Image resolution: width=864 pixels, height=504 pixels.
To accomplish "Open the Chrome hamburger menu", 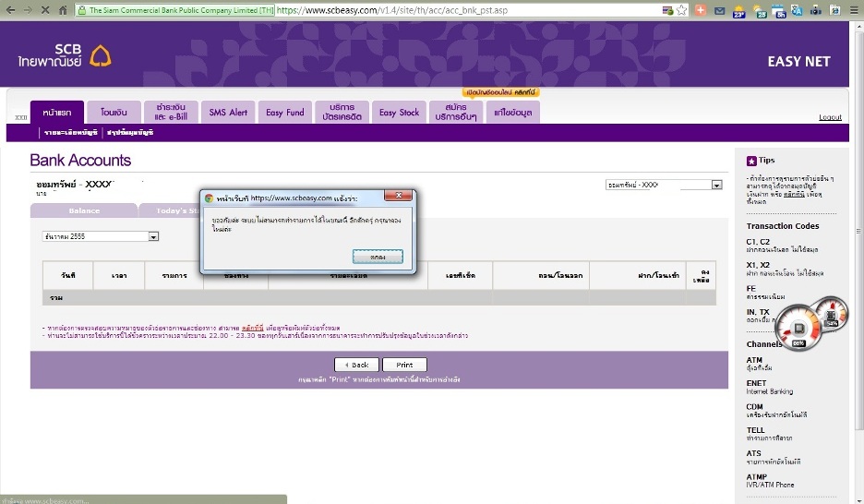I will coord(854,10).
